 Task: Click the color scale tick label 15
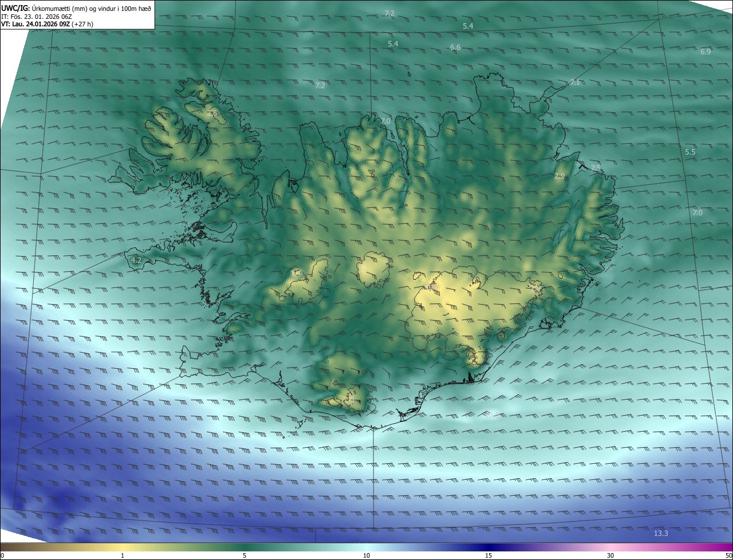(488, 555)
